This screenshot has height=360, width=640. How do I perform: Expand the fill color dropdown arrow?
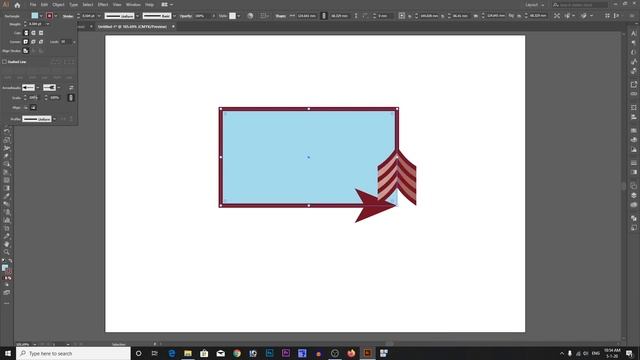[x=41, y=16]
